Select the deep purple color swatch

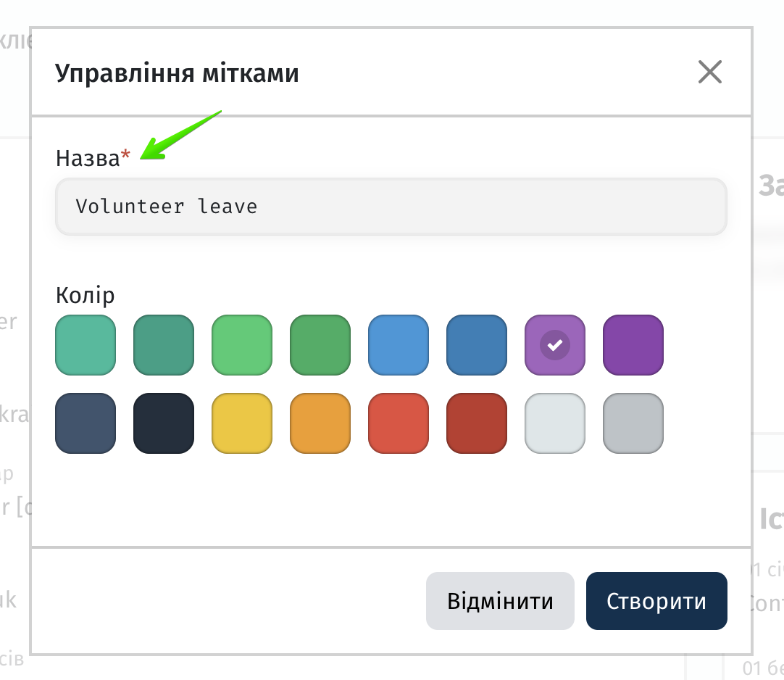point(633,345)
